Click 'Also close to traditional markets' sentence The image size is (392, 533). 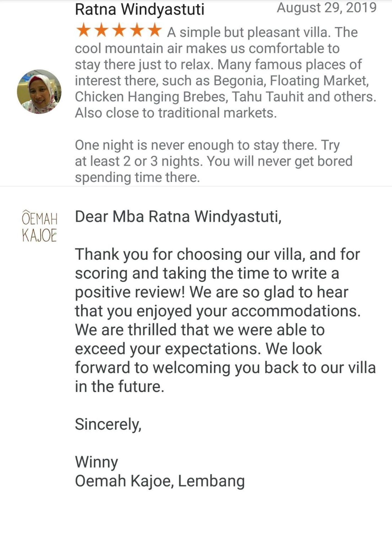tap(176, 113)
